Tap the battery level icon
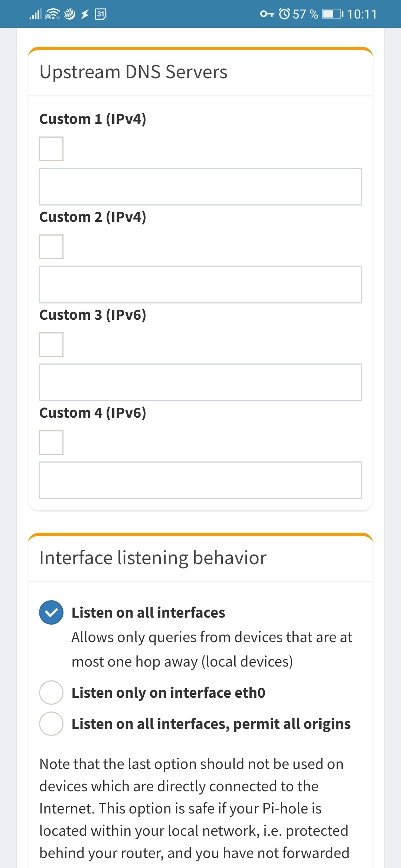Image resolution: width=401 pixels, height=868 pixels. 332,14
